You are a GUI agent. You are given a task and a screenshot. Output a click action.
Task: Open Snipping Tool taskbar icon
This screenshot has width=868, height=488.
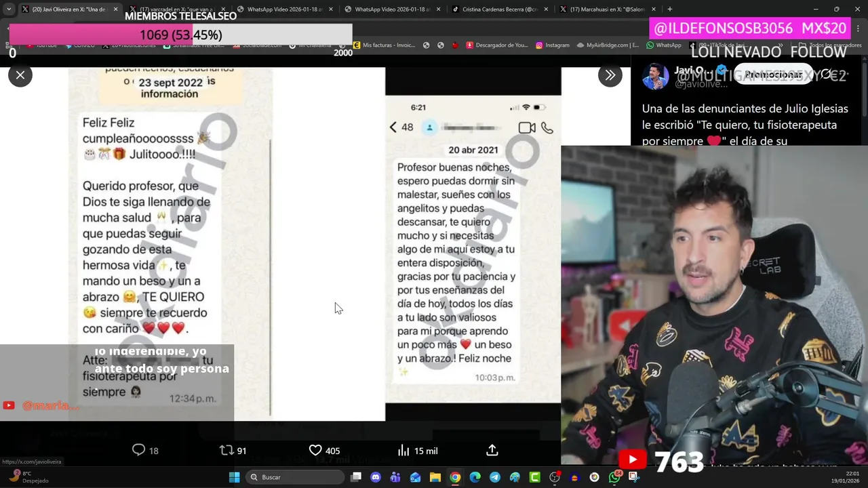(x=634, y=477)
